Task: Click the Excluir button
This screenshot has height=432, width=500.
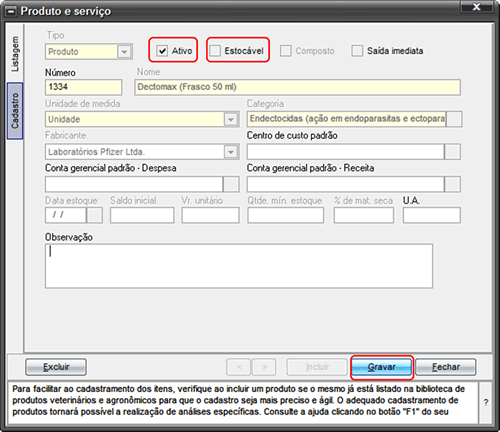Action: click(56, 367)
